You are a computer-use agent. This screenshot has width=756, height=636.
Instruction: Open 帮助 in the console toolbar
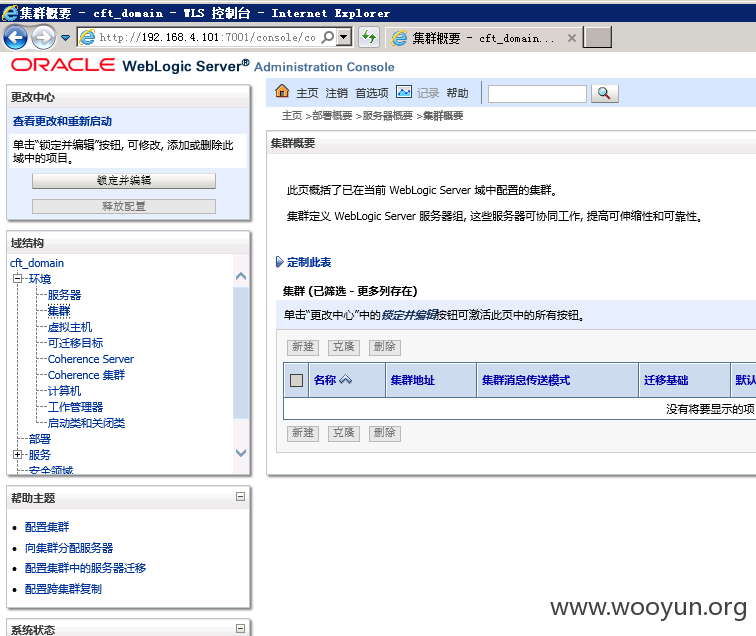457,93
